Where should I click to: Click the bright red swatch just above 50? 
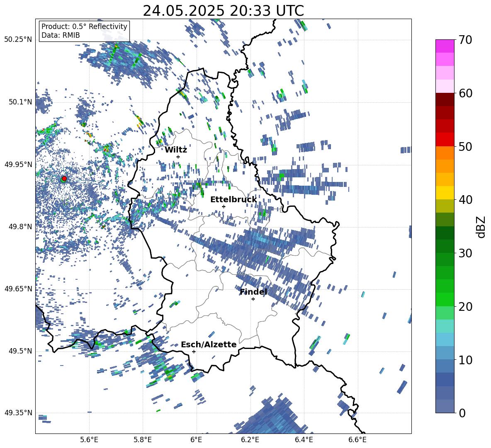[x=445, y=139]
